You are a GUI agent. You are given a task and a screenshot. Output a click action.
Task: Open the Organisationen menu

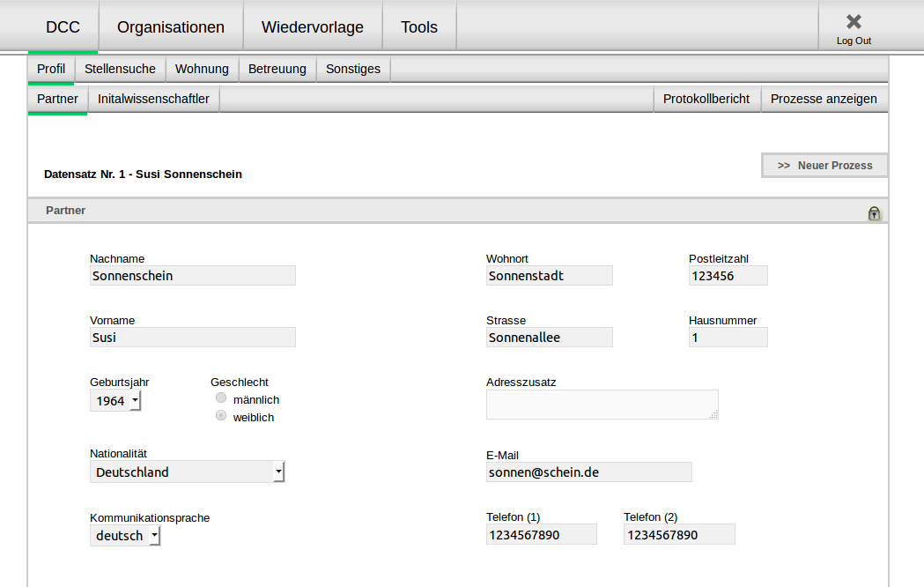click(x=171, y=27)
